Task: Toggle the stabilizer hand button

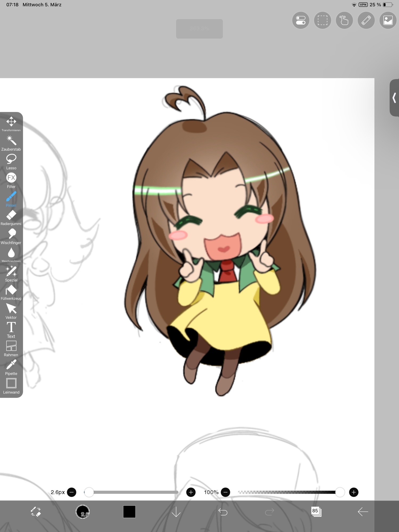Action: click(344, 20)
